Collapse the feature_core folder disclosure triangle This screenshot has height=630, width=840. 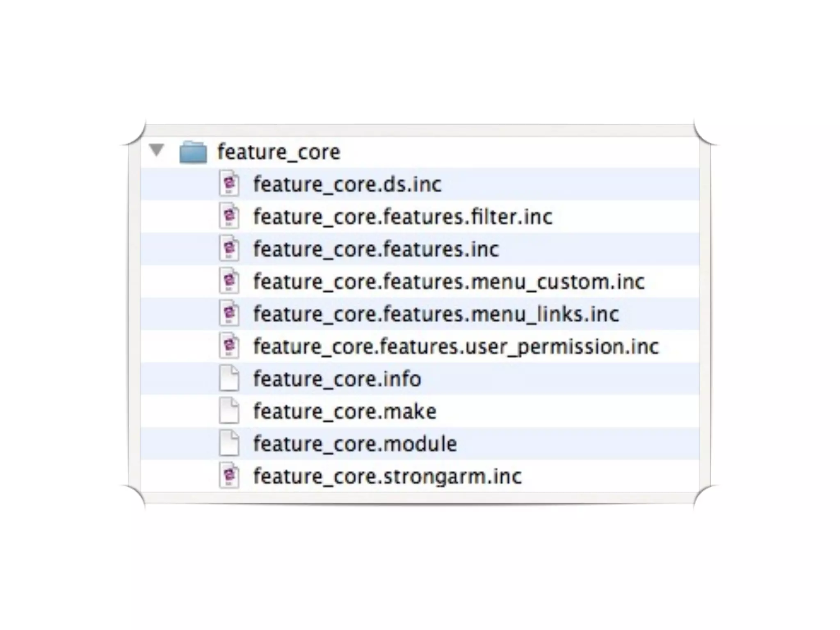pyautogui.click(x=156, y=150)
